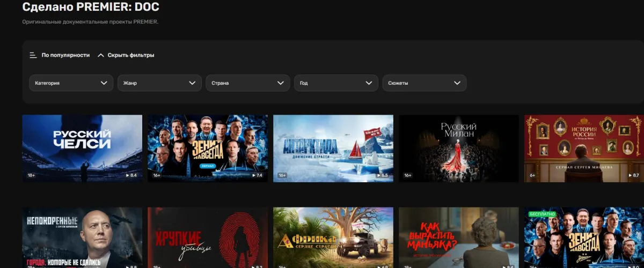Image resolution: width=644 pixels, height=268 pixels.
Task: Open the Непокоренные documentary card
Action: tap(82, 237)
